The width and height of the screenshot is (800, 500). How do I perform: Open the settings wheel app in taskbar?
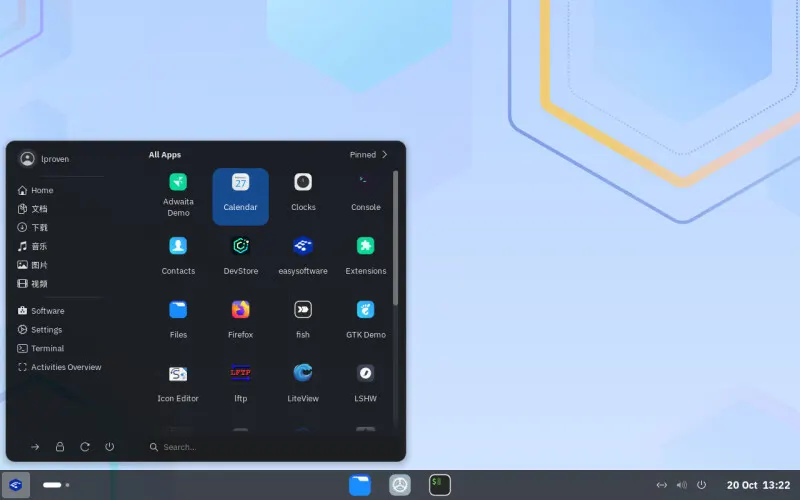coord(400,485)
